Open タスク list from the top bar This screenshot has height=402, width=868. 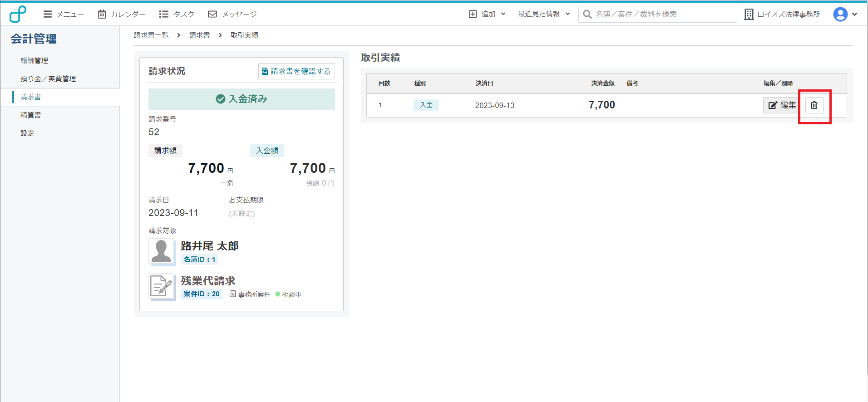177,14
